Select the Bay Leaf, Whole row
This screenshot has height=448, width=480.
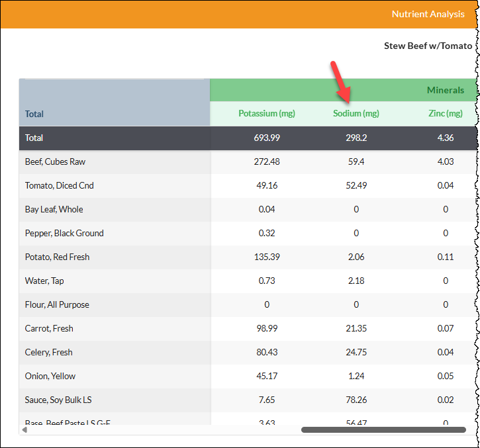coord(248,210)
